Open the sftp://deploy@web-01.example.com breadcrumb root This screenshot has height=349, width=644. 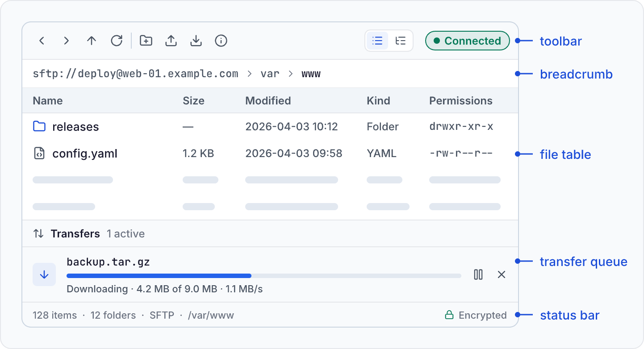[135, 74]
